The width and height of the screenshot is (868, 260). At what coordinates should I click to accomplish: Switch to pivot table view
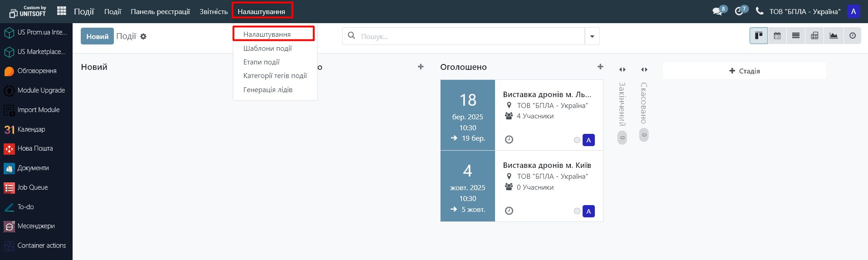814,36
